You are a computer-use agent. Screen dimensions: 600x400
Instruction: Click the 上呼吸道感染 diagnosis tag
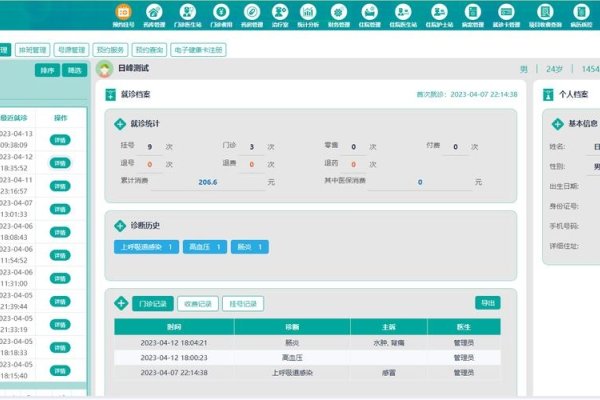[146, 247]
